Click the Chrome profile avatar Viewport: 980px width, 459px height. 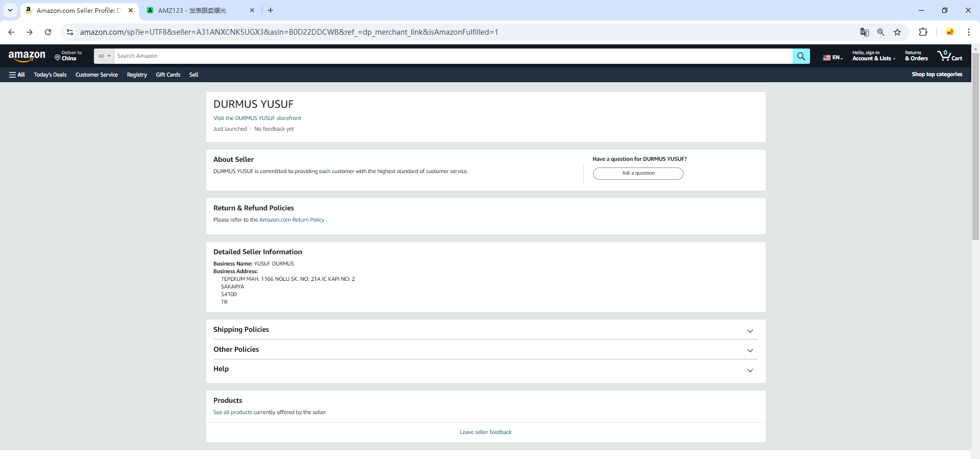pos(950,32)
